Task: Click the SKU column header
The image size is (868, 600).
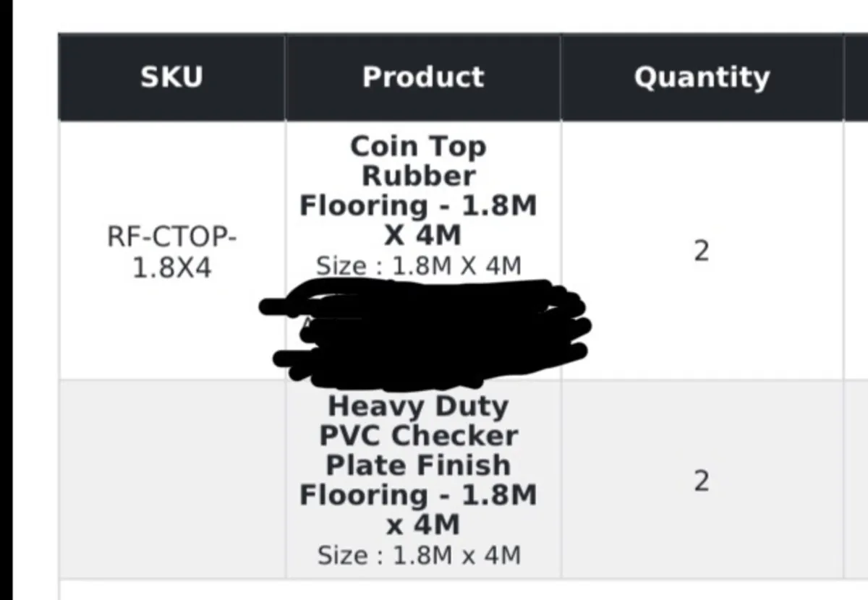Action: coord(171,77)
